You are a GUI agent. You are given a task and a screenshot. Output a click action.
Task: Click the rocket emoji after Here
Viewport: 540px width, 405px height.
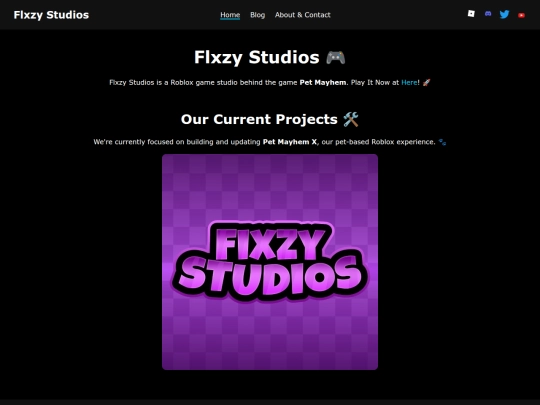pos(426,82)
